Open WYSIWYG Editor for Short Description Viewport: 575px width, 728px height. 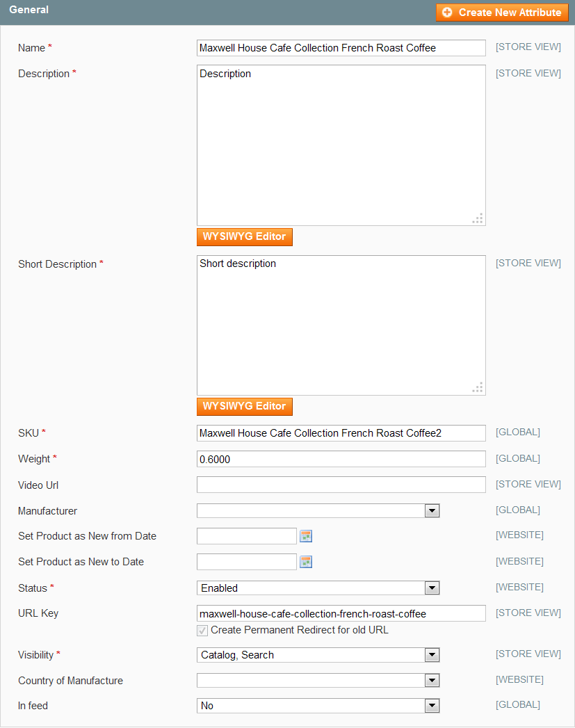point(245,406)
